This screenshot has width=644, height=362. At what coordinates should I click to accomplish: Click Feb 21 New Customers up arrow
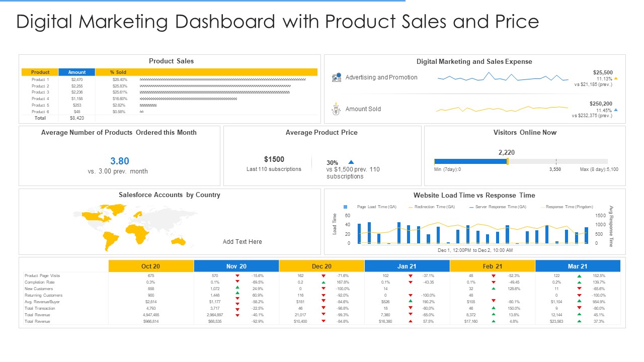pyautogui.click(x=494, y=289)
